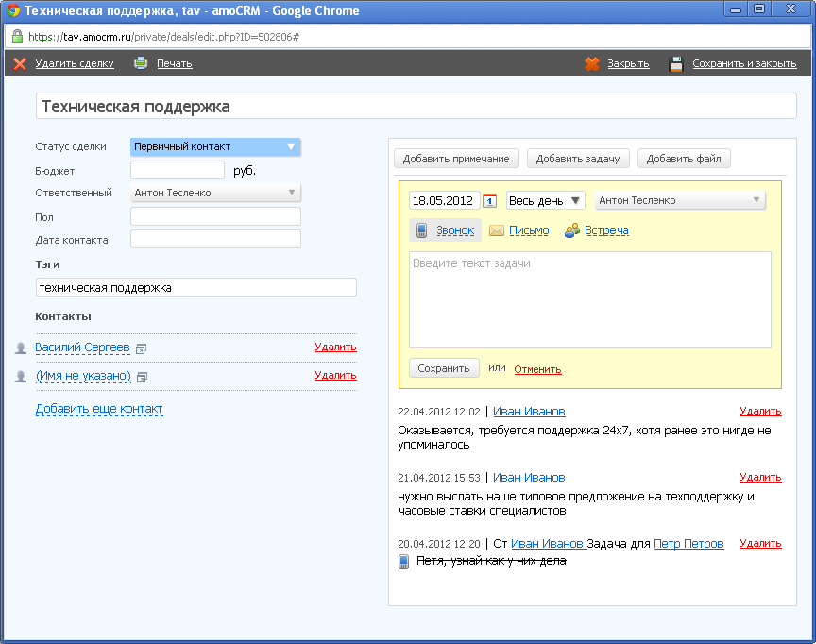Click the contact card icon beside Василий Сергеев
This screenshot has width=816, height=644.
(140, 347)
